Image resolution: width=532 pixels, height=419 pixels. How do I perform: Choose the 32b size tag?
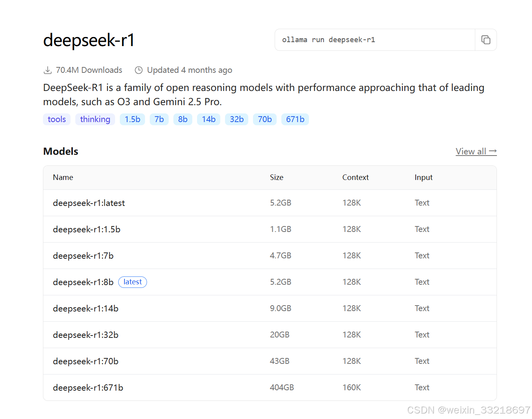pos(236,119)
